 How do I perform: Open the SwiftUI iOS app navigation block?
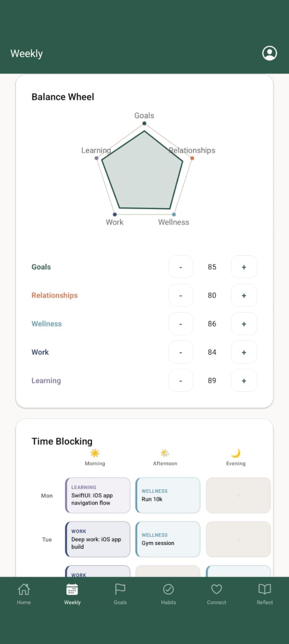pyautogui.click(x=98, y=495)
